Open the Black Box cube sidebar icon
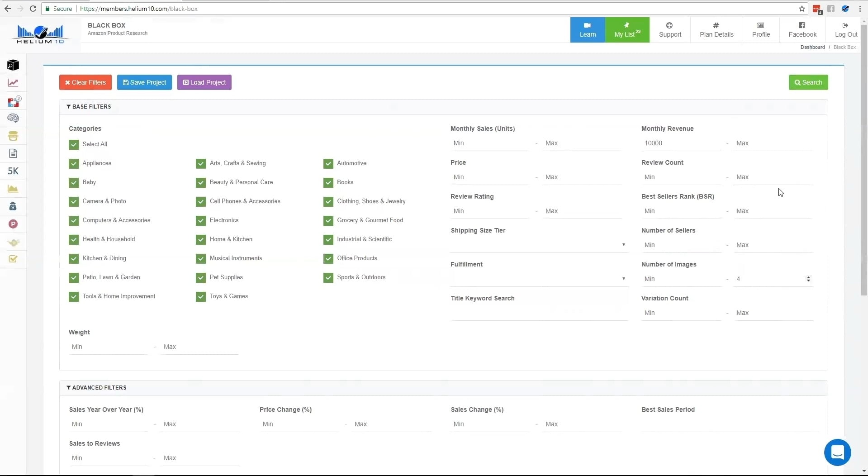Screen dimensions: 868x476 click(x=13, y=65)
